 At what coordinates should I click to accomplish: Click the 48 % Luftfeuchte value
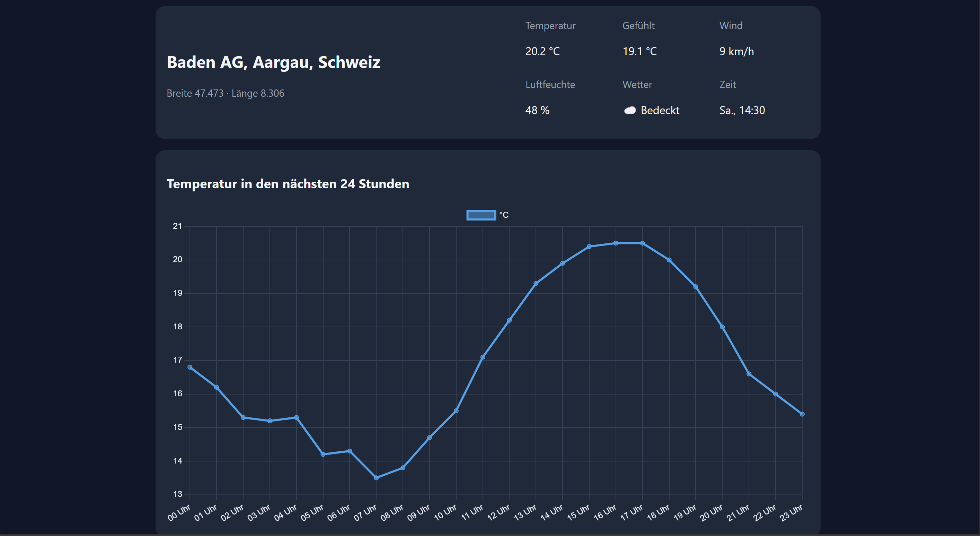click(537, 110)
